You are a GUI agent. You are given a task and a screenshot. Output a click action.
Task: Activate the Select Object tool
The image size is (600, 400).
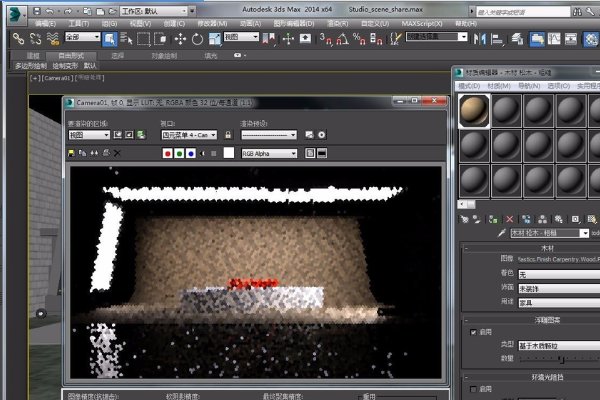[109, 39]
